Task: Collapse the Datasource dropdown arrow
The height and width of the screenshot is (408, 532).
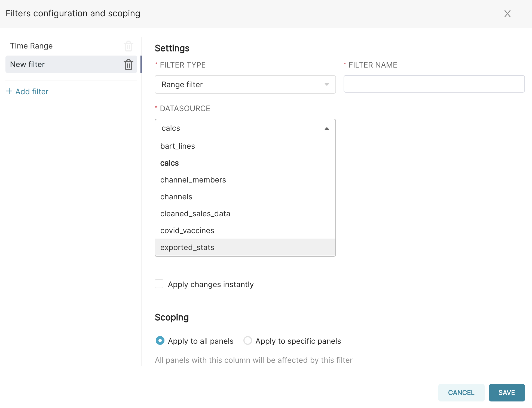Action: [326, 128]
